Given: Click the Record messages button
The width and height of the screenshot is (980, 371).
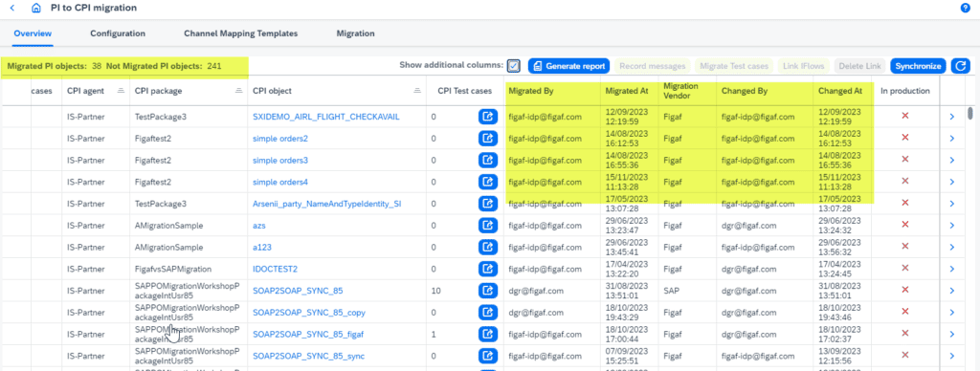Looking at the screenshot, I should click(653, 66).
